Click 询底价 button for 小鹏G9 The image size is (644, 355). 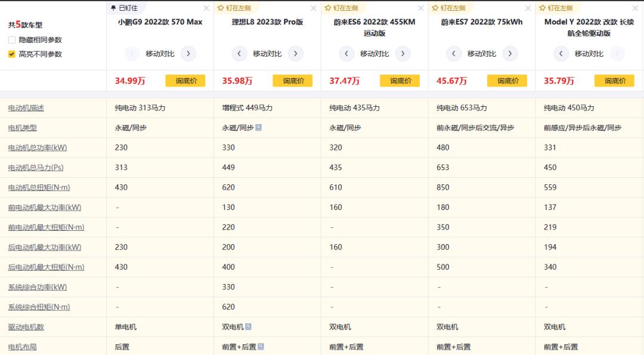[185, 81]
